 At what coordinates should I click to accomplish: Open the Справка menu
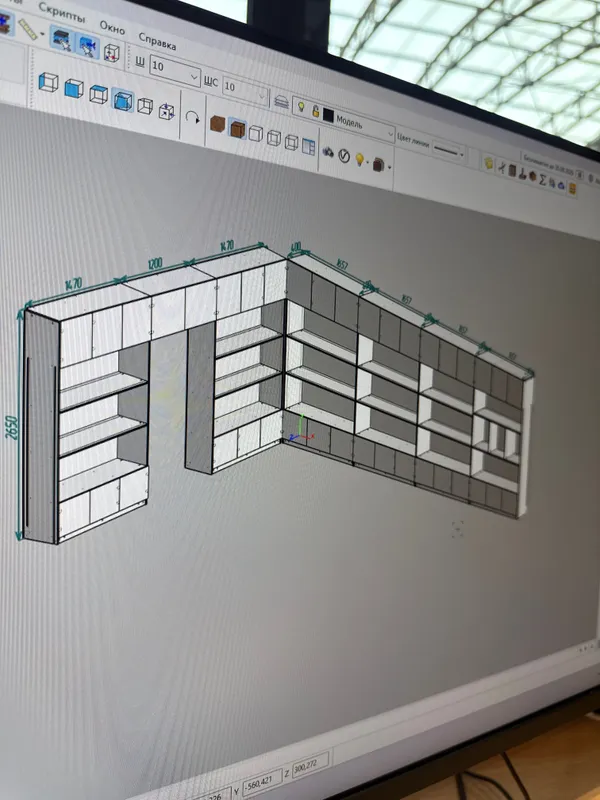[x=157, y=41]
